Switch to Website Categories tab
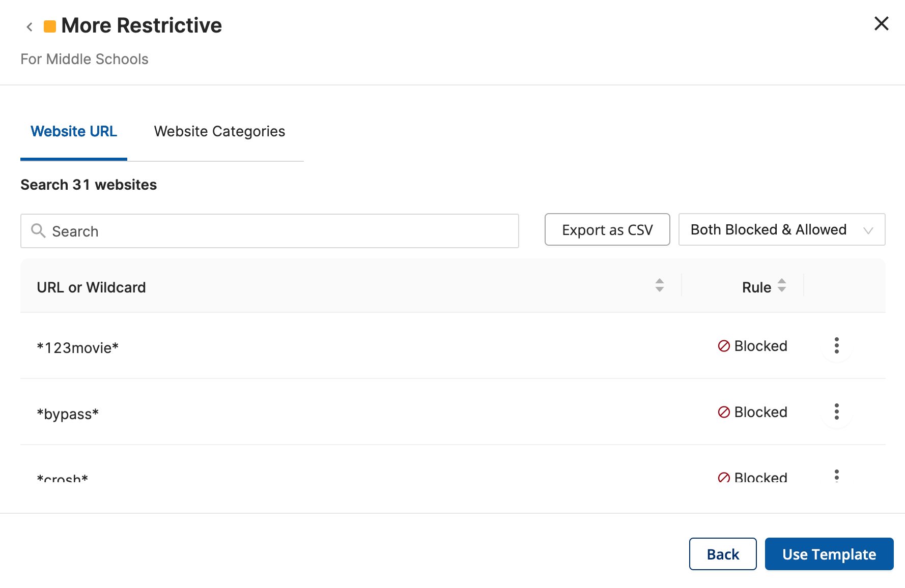 coord(219,131)
